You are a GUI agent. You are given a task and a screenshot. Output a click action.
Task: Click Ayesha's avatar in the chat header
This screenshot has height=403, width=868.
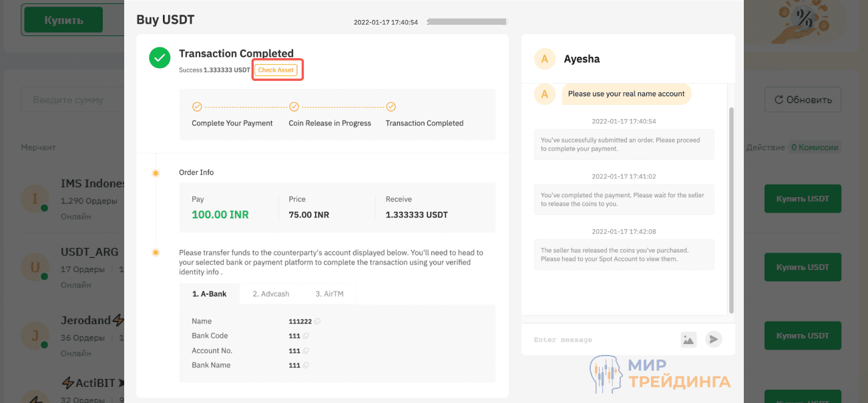[544, 59]
